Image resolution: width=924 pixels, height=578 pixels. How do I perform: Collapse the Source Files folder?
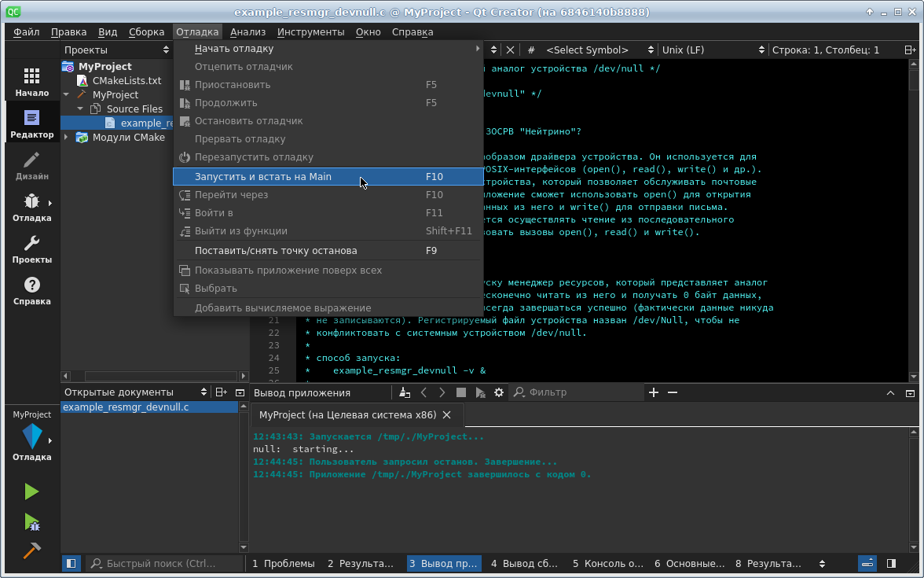80,109
